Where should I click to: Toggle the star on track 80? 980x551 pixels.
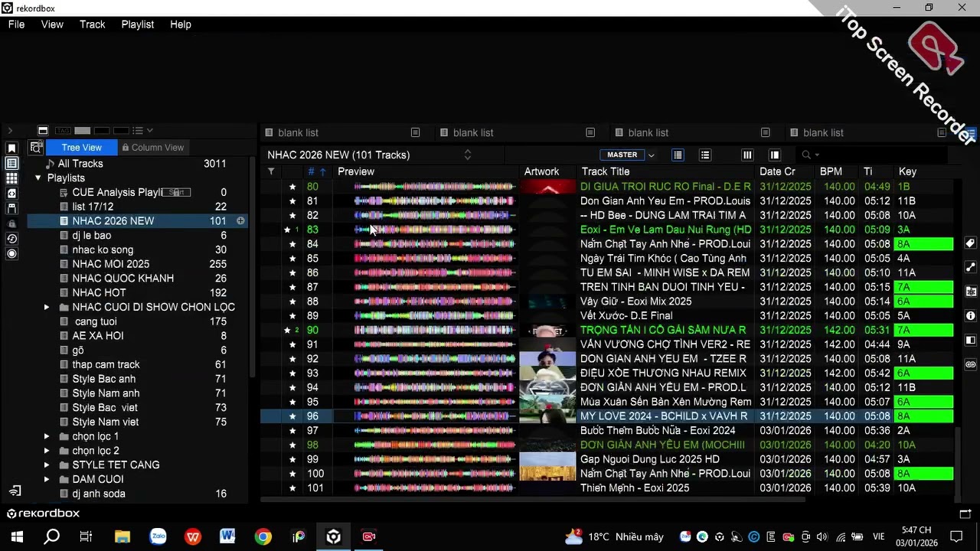click(292, 187)
